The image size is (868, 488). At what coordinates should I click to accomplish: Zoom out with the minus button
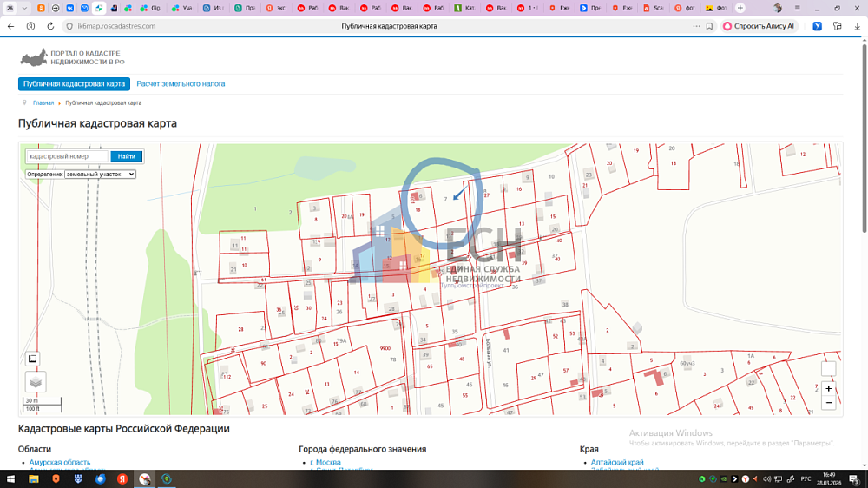[829, 403]
